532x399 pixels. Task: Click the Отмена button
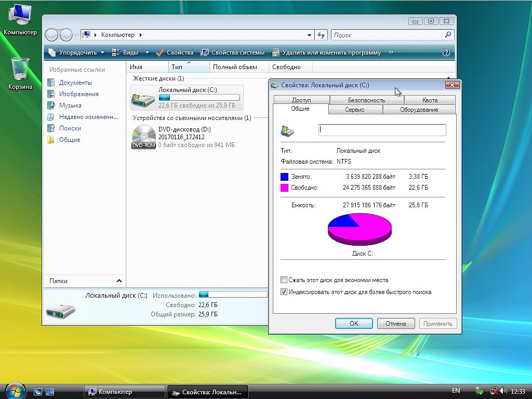click(x=395, y=323)
